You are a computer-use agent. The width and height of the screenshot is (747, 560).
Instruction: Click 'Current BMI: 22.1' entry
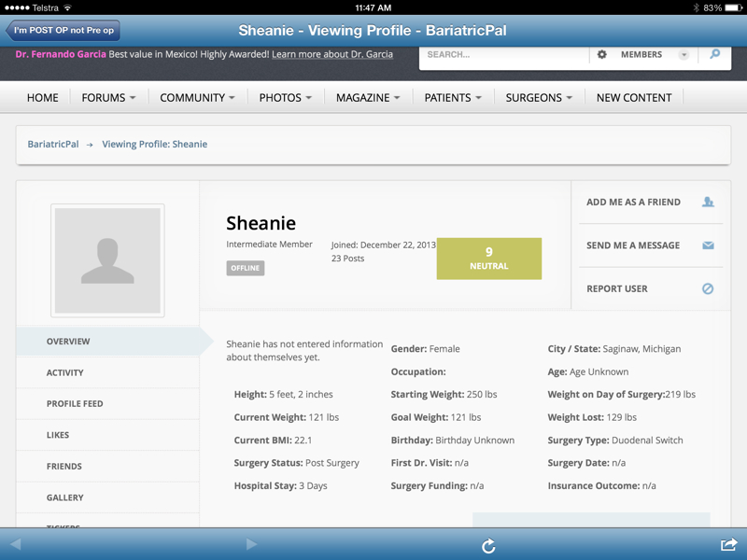coord(273,440)
